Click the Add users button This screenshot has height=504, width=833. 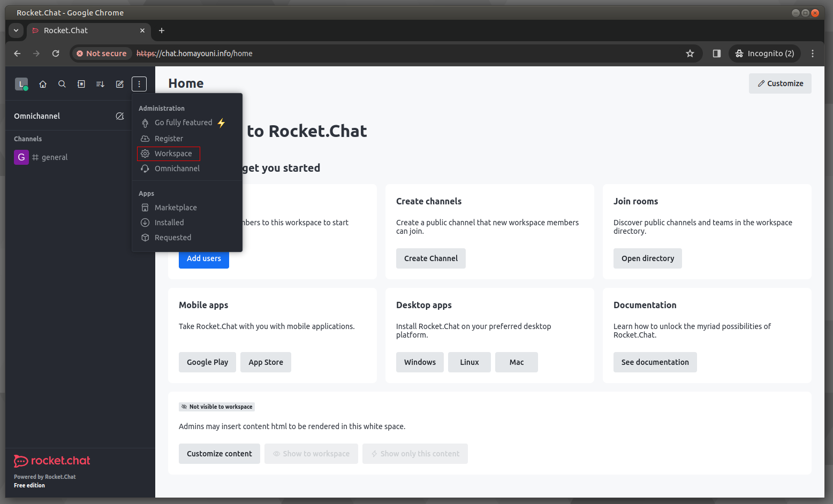click(204, 258)
